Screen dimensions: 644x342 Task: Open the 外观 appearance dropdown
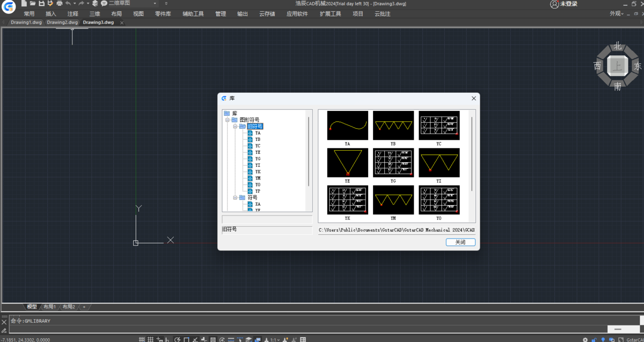pyautogui.click(x=618, y=13)
